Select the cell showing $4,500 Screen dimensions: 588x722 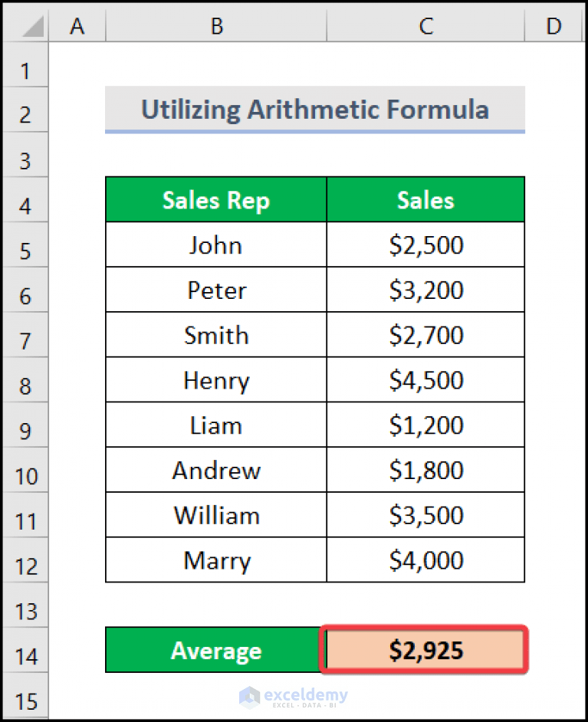(x=425, y=379)
